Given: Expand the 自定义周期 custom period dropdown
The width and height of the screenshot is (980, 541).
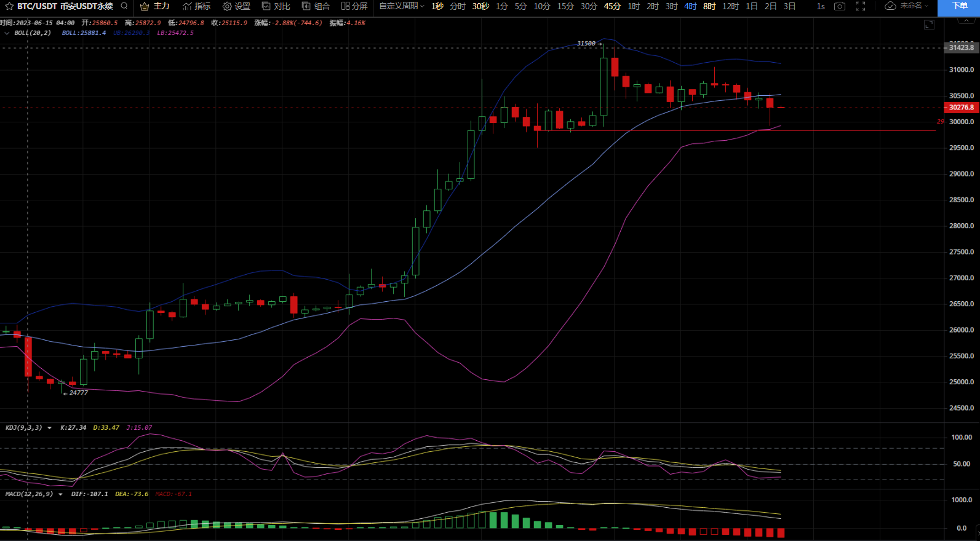Looking at the screenshot, I should [x=402, y=6].
